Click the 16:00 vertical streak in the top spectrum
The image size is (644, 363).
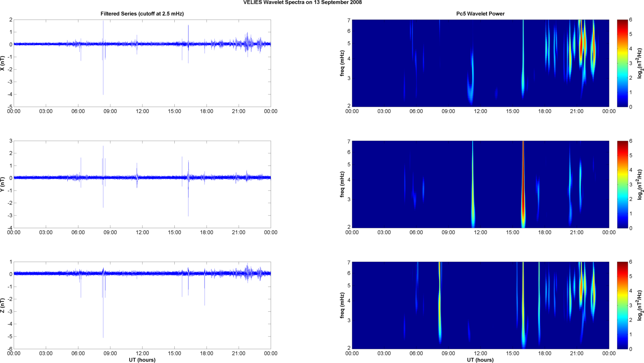click(x=523, y=60)
